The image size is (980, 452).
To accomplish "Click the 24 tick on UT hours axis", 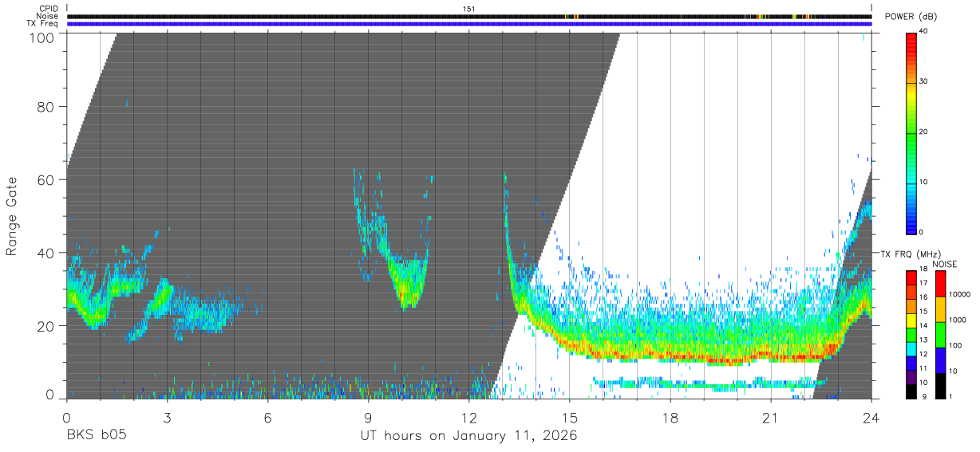I will coord(871,418).
